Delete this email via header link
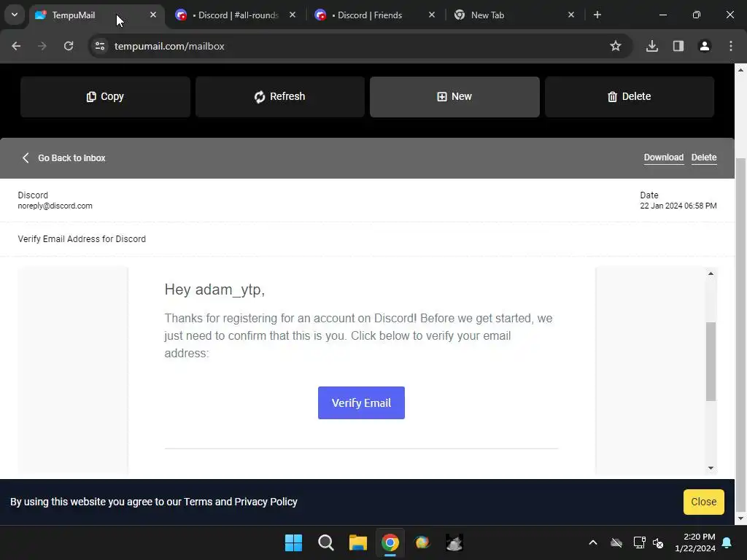Image resolution: width=747 pixels, height=560 pixels. 704,157
